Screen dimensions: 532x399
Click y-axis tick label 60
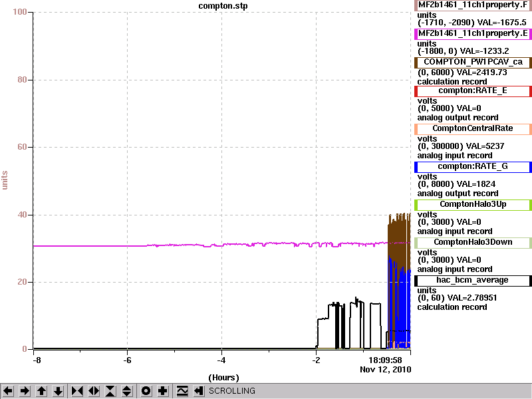[x=22, y=147]
